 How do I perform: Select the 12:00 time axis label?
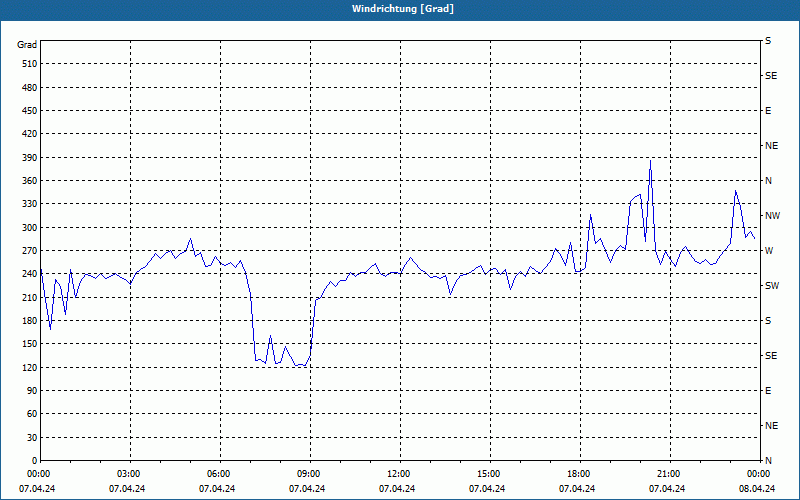pos(399,474)
